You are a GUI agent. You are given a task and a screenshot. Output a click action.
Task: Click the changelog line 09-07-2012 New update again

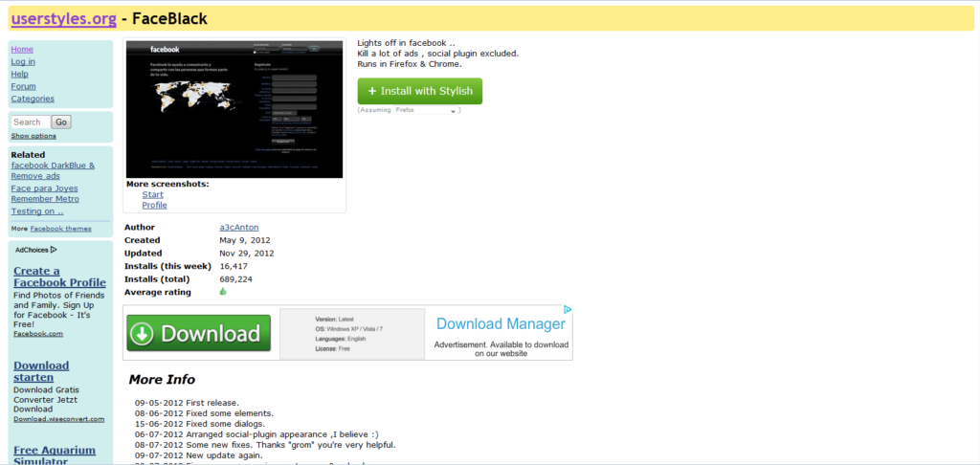click(x=199, y=455)
